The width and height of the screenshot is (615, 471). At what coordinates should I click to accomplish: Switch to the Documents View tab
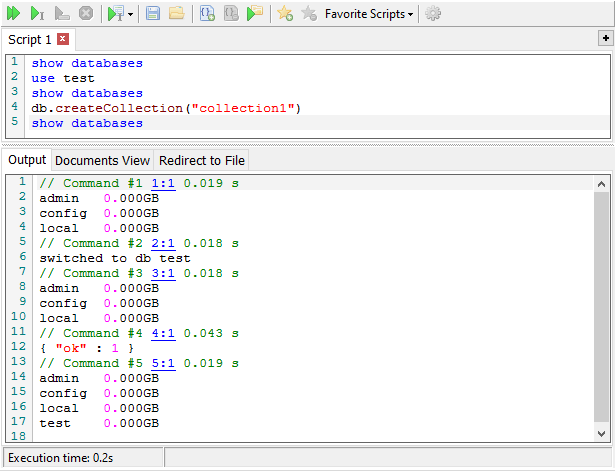[x=102, y=160]
